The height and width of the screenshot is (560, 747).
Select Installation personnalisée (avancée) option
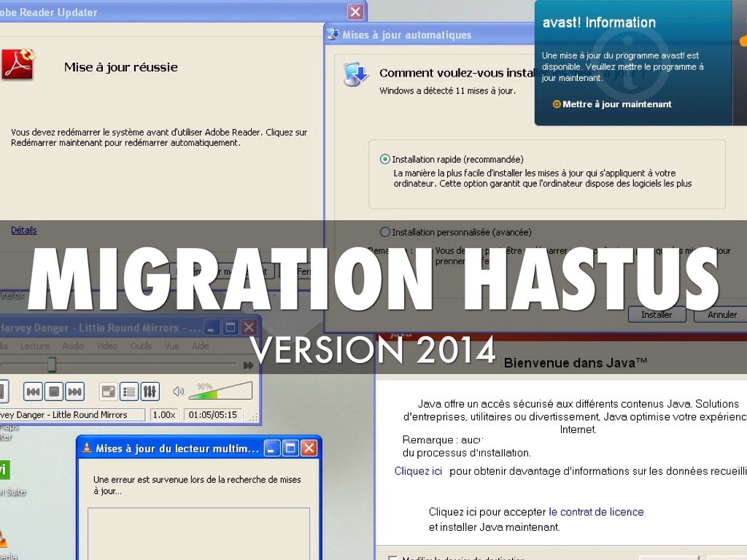[385, 232]
